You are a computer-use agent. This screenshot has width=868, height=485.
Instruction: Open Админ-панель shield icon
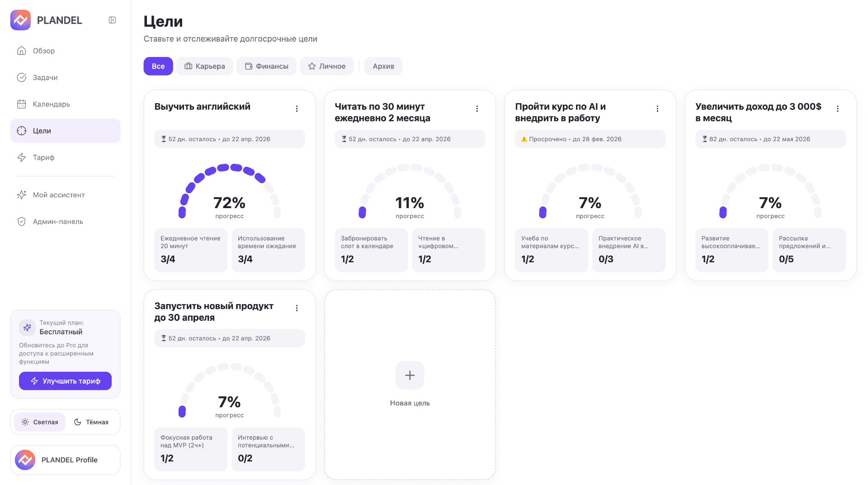(21, 222)
